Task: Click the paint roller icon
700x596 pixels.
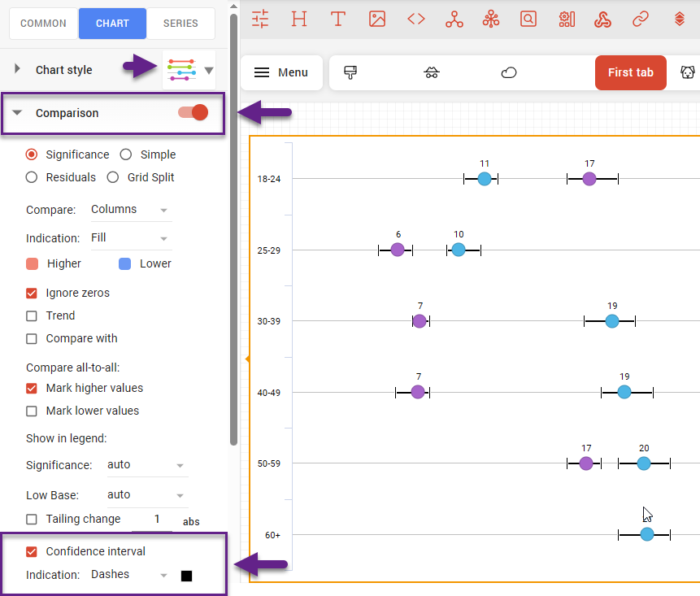Action: pyautogui.click(x=351, y=72)
